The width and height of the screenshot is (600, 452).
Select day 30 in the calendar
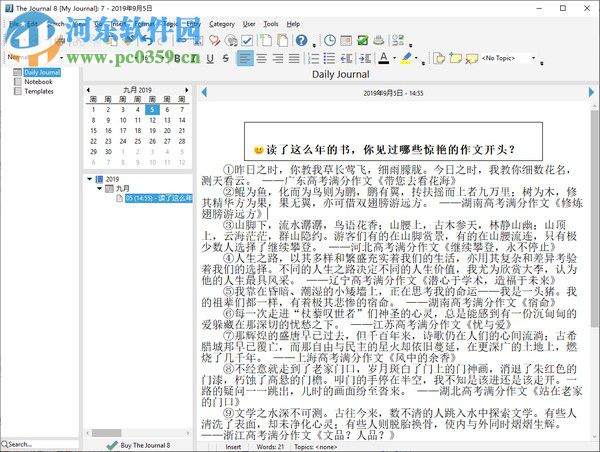click(x=108, y=152)
